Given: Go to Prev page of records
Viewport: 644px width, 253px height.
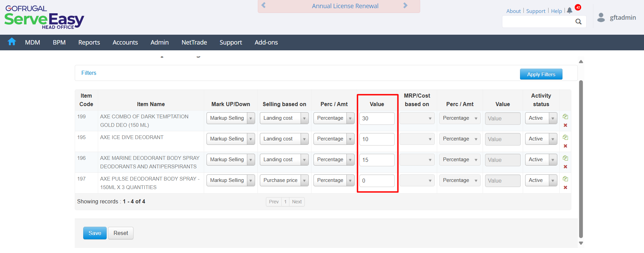Looking at the screenshot, I should [x=274, y=202].
